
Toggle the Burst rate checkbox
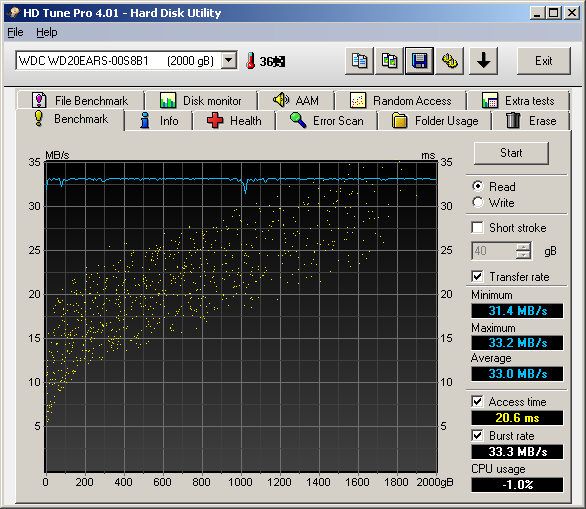pyautogui.click(x=478, y=435)
